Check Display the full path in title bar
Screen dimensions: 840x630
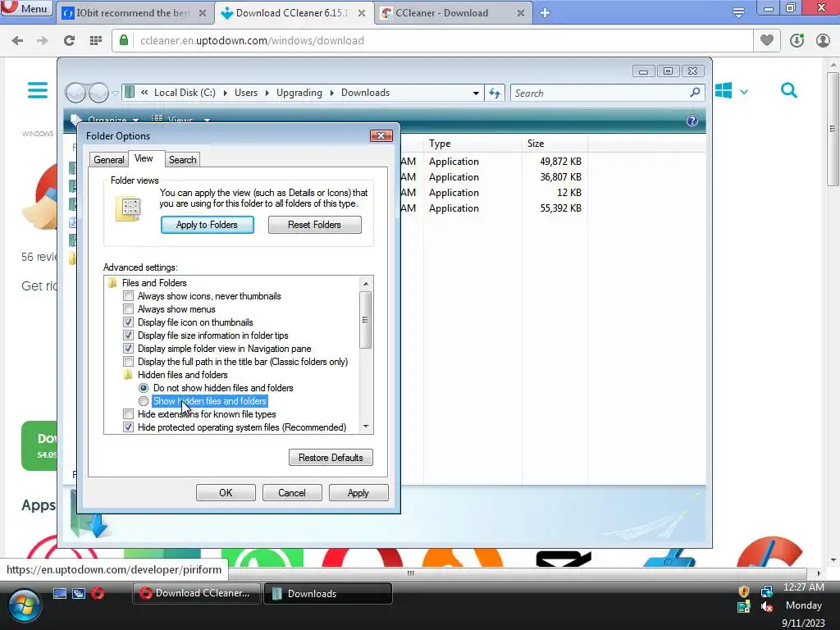tap(128, 362)
